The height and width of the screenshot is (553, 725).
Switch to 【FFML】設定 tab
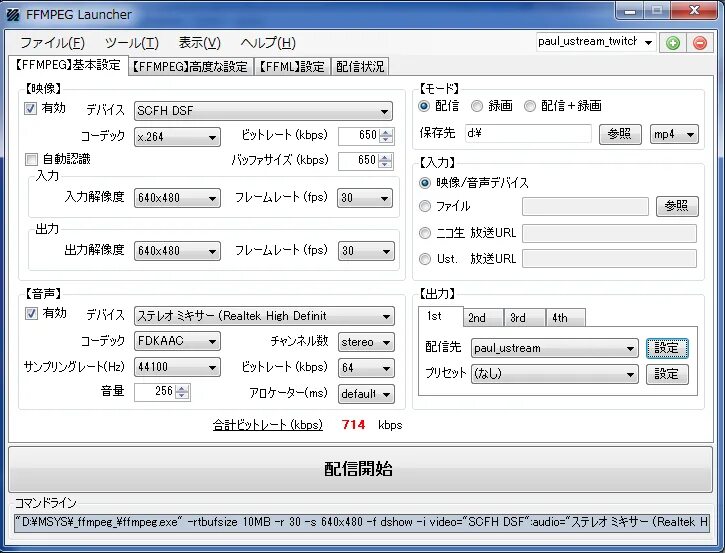pos(292,67)
